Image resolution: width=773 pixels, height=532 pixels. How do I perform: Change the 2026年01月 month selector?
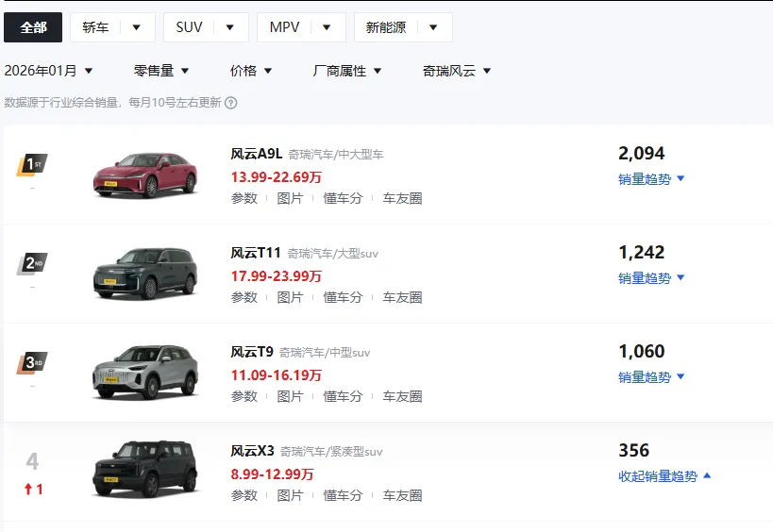(x=49, y=71)
